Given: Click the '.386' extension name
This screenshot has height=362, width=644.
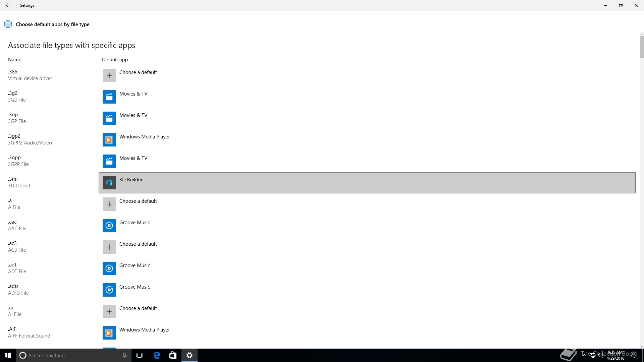Looking at the screenshot, I should click(x=13, y=72).
